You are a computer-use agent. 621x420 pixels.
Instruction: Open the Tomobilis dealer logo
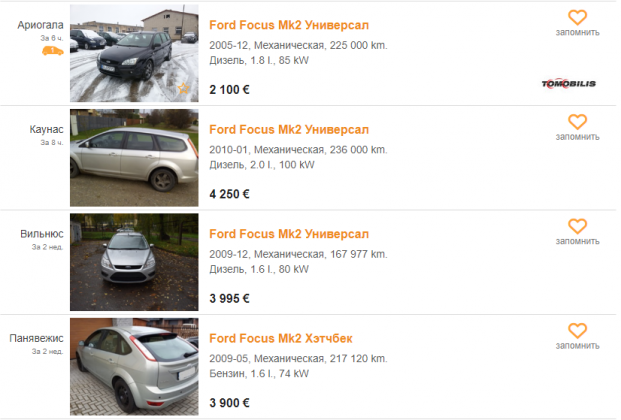568,84
